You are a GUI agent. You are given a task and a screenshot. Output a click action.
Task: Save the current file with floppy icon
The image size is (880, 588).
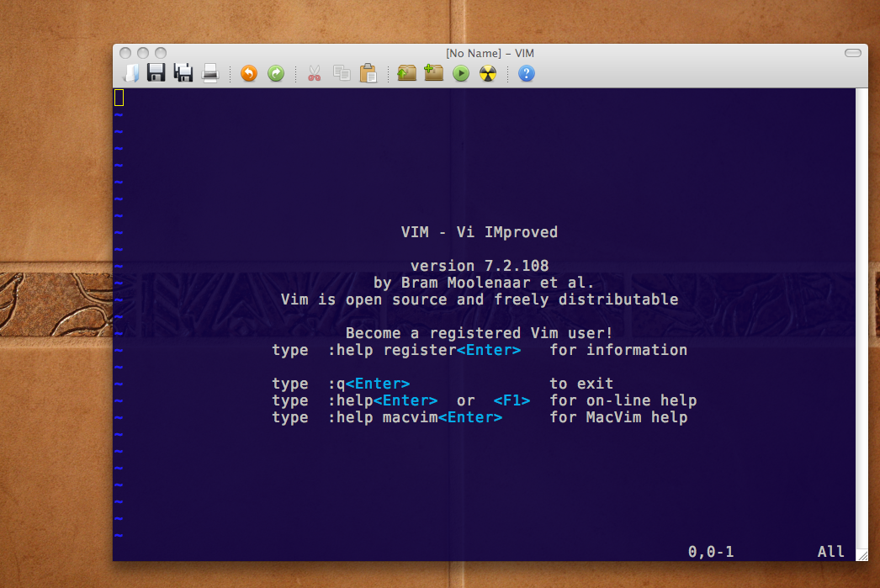pyautogui.click(x=156, y=73)
